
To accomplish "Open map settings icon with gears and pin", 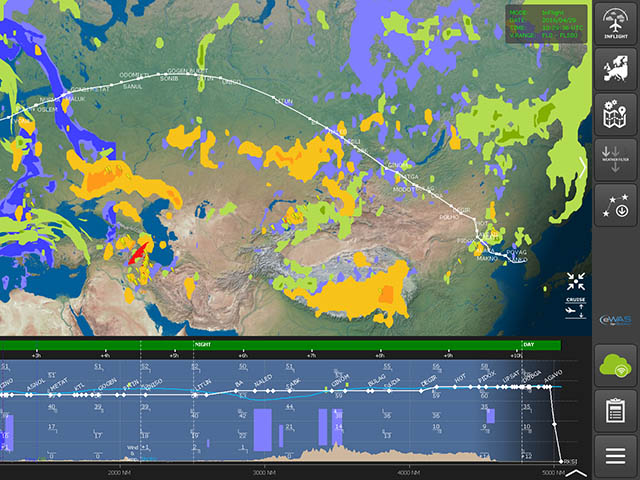I will [616, 114].
